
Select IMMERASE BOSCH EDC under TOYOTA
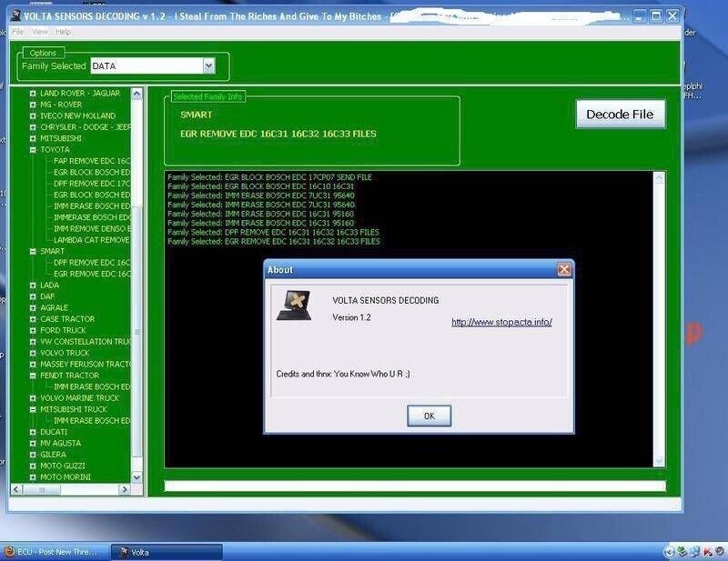point(92,217)
